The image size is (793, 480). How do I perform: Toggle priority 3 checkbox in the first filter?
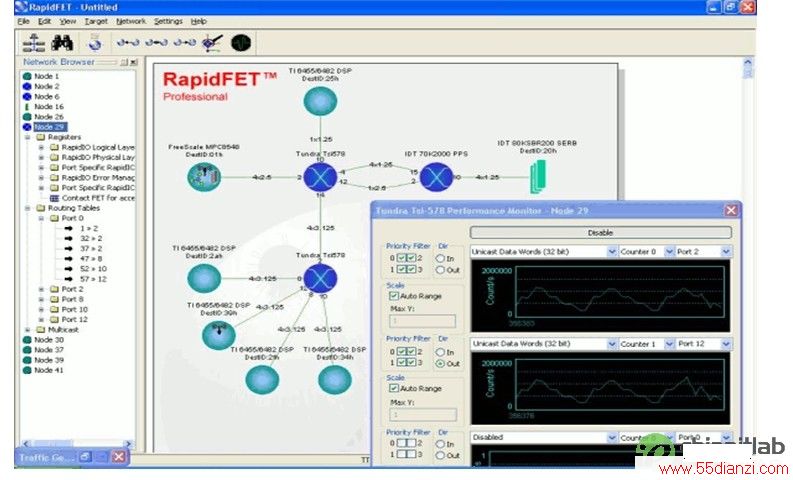[x=411, y=269]
